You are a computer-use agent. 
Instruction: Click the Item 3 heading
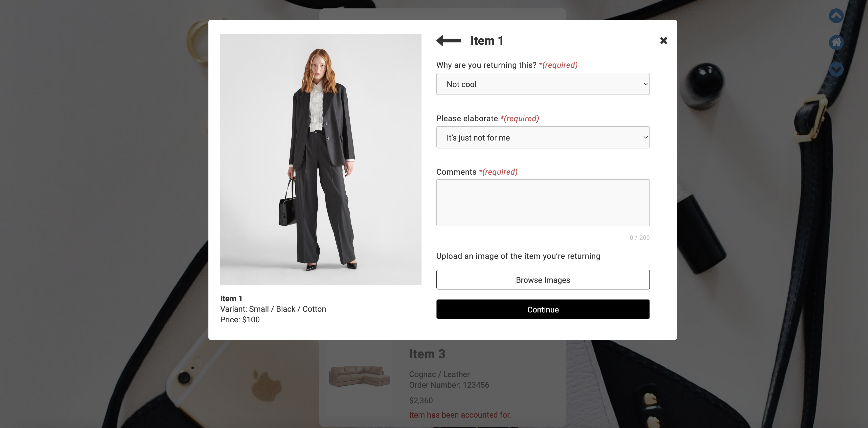pos(427,354)
